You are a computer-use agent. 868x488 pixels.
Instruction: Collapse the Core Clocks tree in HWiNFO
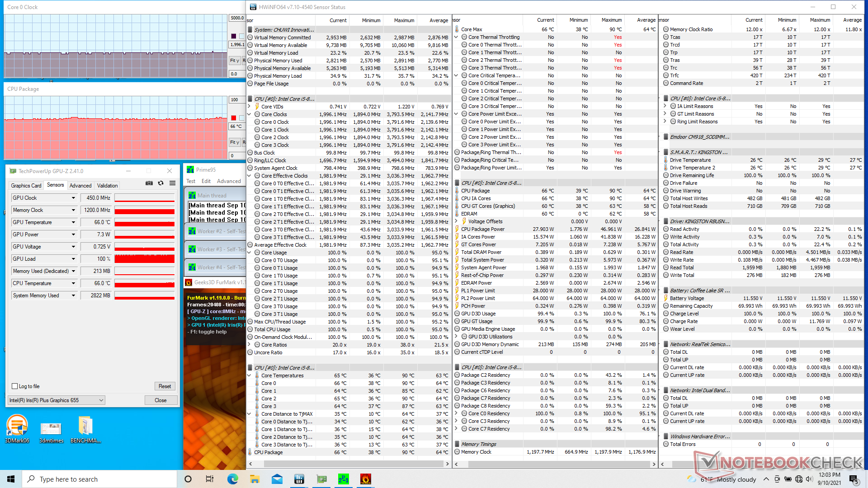(x=250, y=114)
